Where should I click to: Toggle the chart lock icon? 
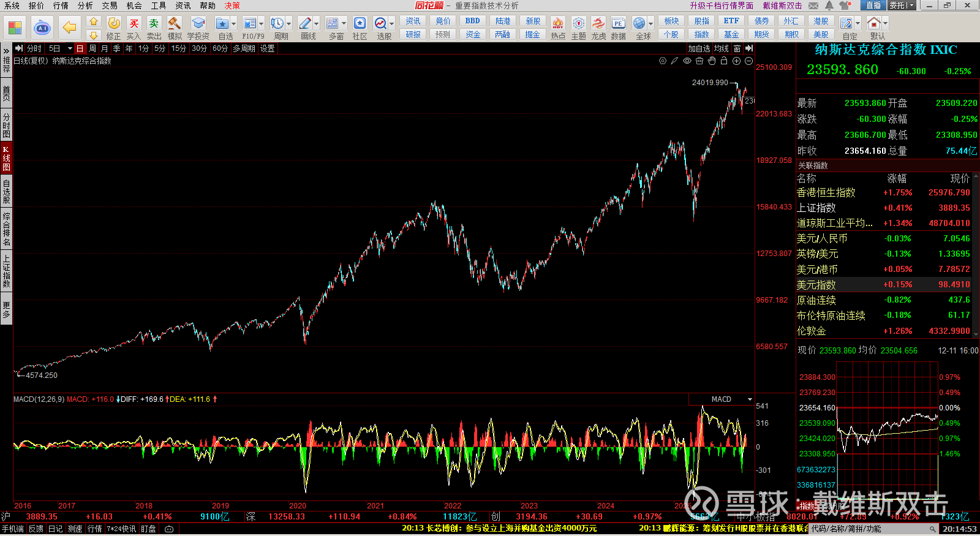click(724, 61)
